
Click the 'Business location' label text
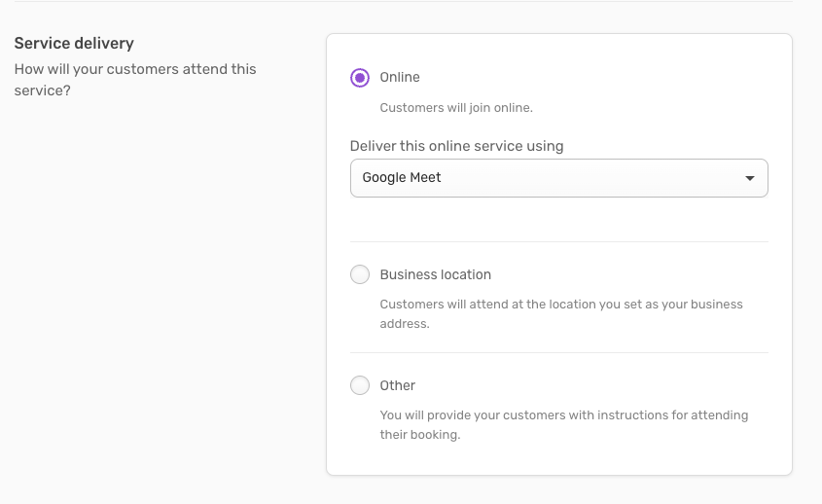pos(435,274)
